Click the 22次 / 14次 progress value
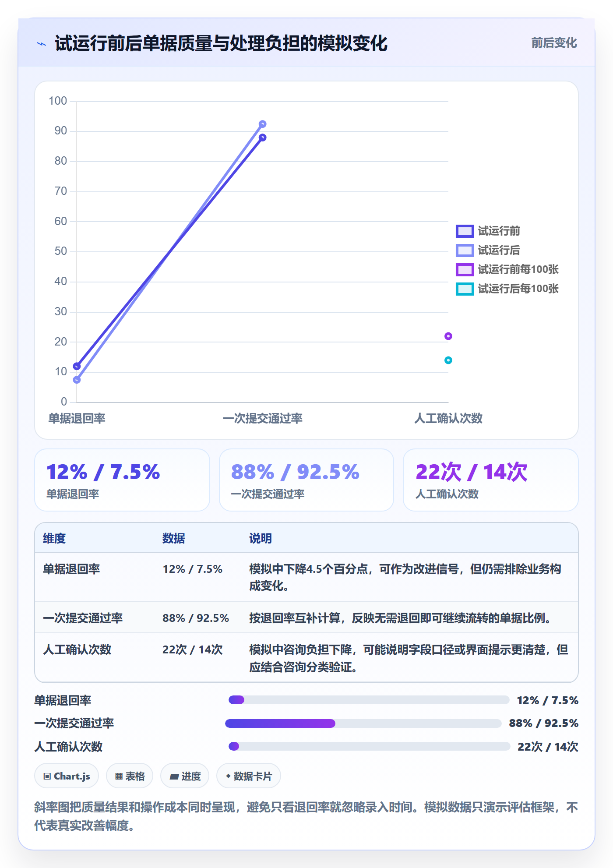The image size is (613, 868). tap(548, 746)
